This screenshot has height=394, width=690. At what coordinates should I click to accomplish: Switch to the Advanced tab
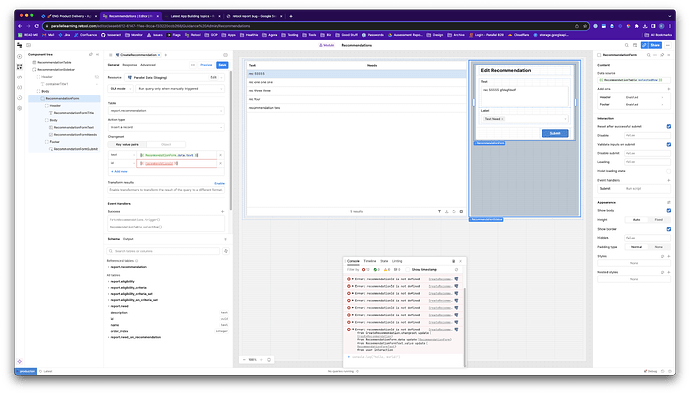(148, 65)
